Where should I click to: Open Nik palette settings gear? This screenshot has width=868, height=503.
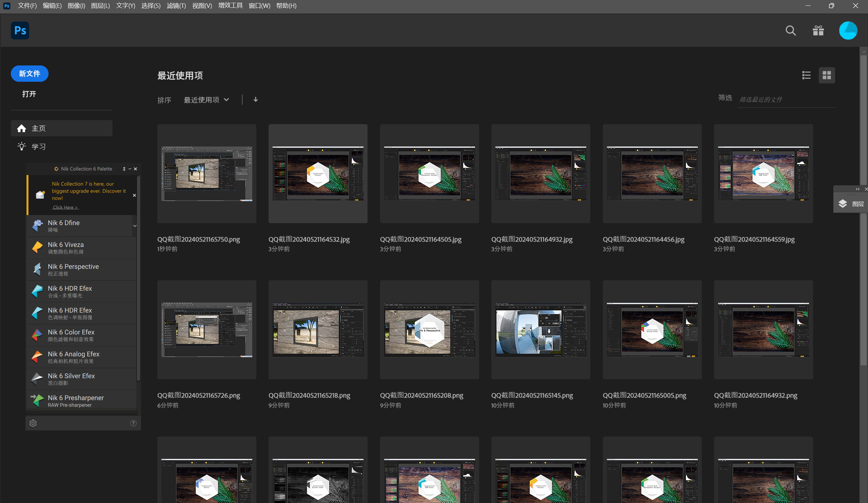(x=33, y=423)
